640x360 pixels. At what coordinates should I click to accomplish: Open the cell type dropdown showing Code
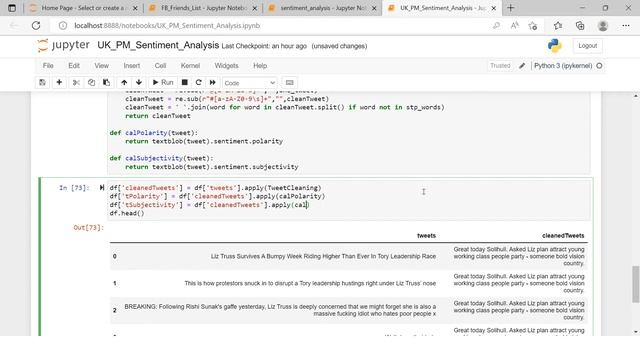tap(249, 83)
